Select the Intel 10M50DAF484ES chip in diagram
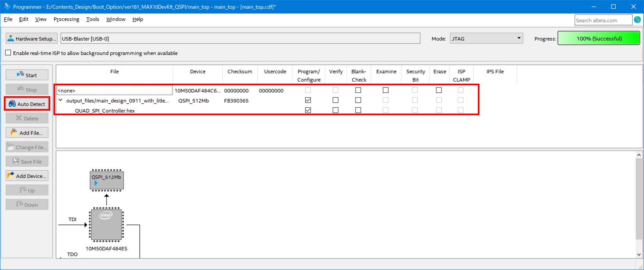644x270 pixels. pyautogui.click(x=107, y=224)
